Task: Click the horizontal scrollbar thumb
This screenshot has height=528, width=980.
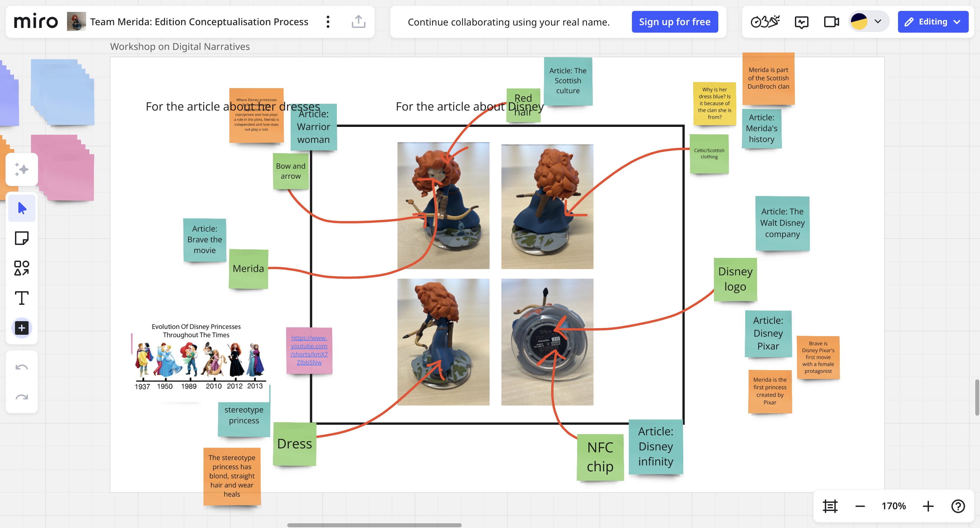Action: 374,525
